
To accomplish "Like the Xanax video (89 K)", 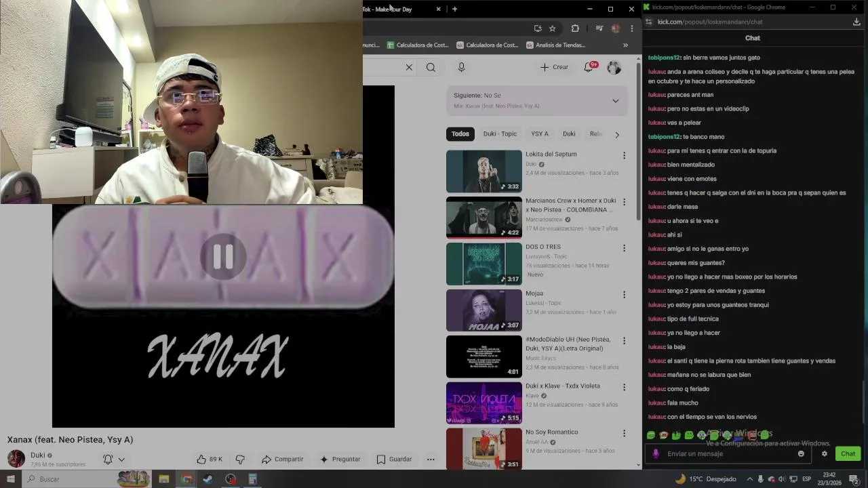I will click(210, 459).
